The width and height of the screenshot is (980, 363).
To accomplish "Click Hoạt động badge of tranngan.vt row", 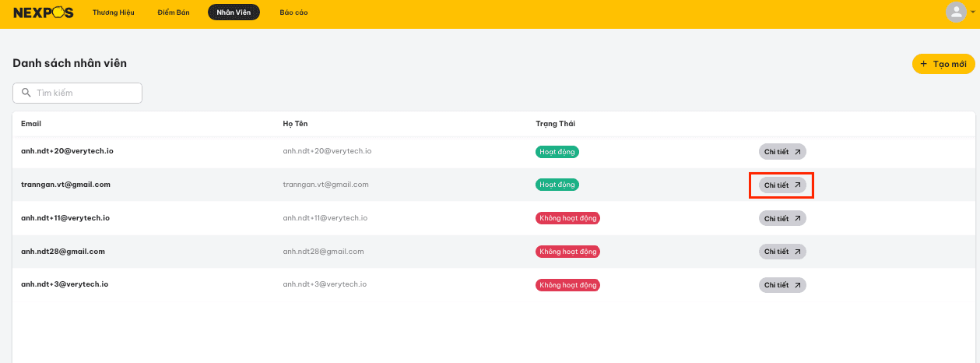I will point(557,185).
